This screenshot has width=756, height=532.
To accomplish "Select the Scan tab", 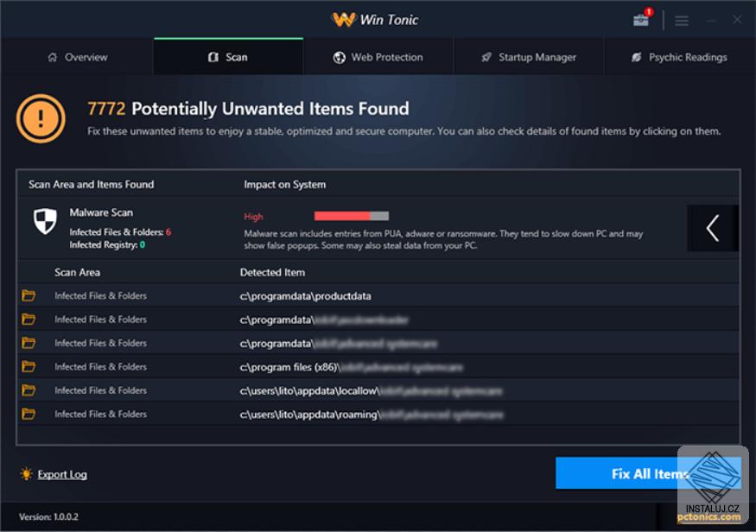I will 228,57.
